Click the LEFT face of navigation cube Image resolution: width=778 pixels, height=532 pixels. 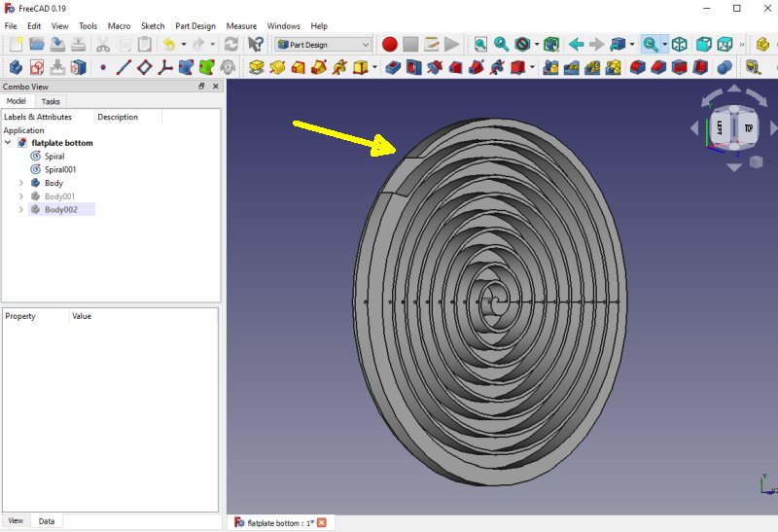[x=720, y=128]
